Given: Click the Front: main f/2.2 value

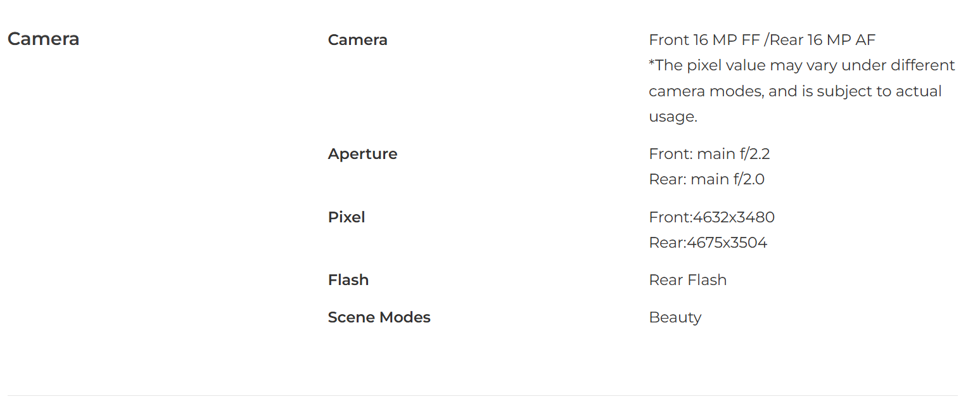Looking at the screenshot, I should tap(710, 154).
